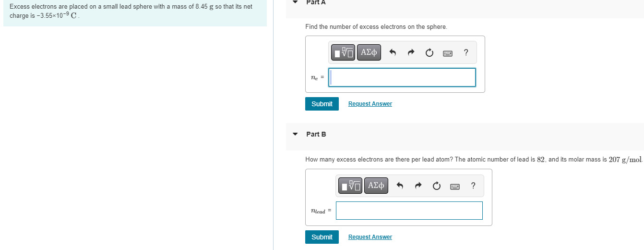Click 'How many excess electrons' question text

click(x=474, y=160)
